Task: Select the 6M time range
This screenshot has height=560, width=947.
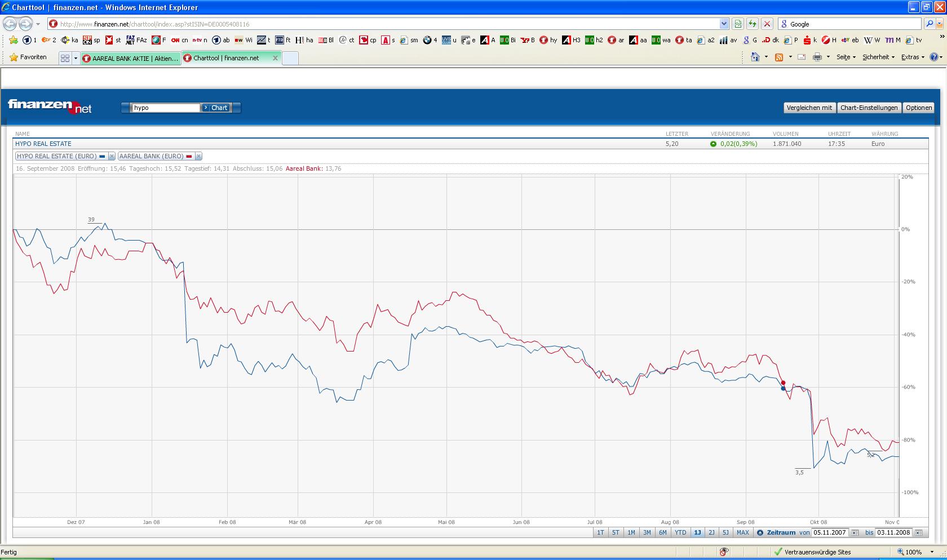Action: pos(663,532)
